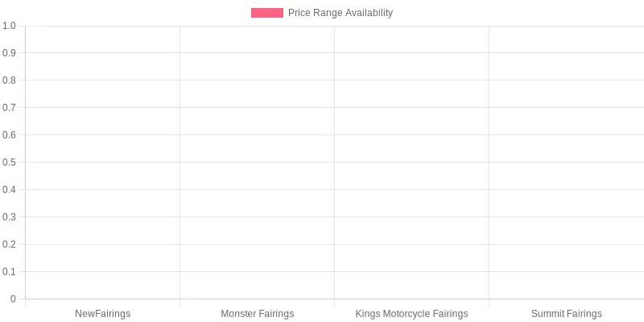Click the 0.9 y-axis tick label
Image resolution: width=644 pixels, height=322 pixels.
9,53
